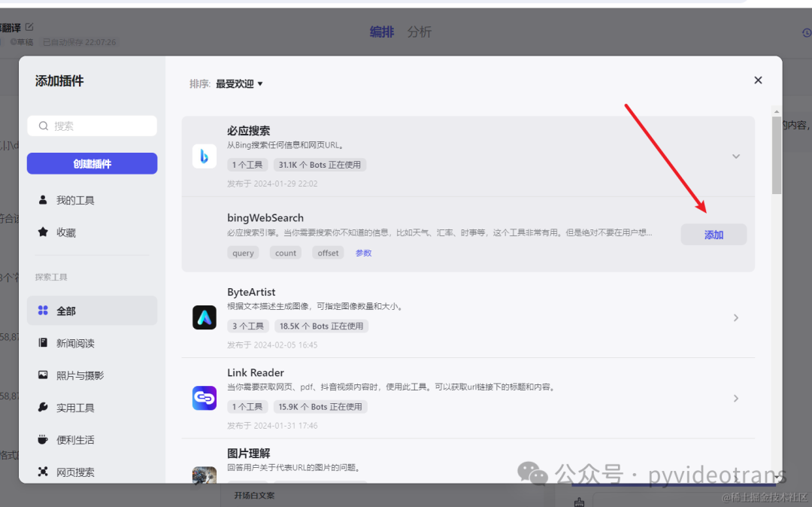Image resolution: width=812 pixels, height=507 pixels.
Task: Click the 收藏 star icon
Action: [x=43, y=232]
